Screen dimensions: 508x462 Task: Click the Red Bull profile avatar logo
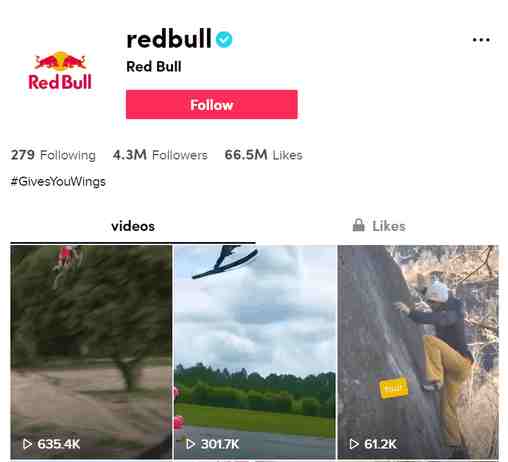tap(60, 71)
